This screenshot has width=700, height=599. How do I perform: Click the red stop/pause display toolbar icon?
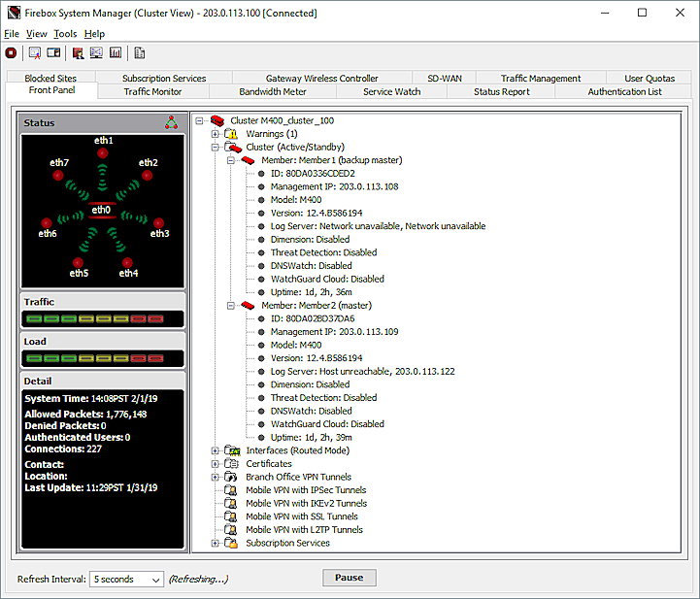[x=12, y=52]
